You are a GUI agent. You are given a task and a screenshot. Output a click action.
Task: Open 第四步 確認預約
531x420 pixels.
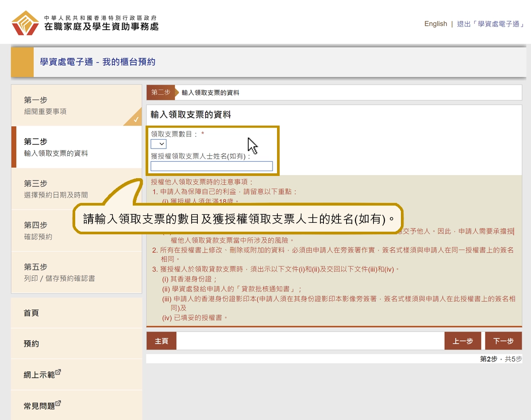58,229
